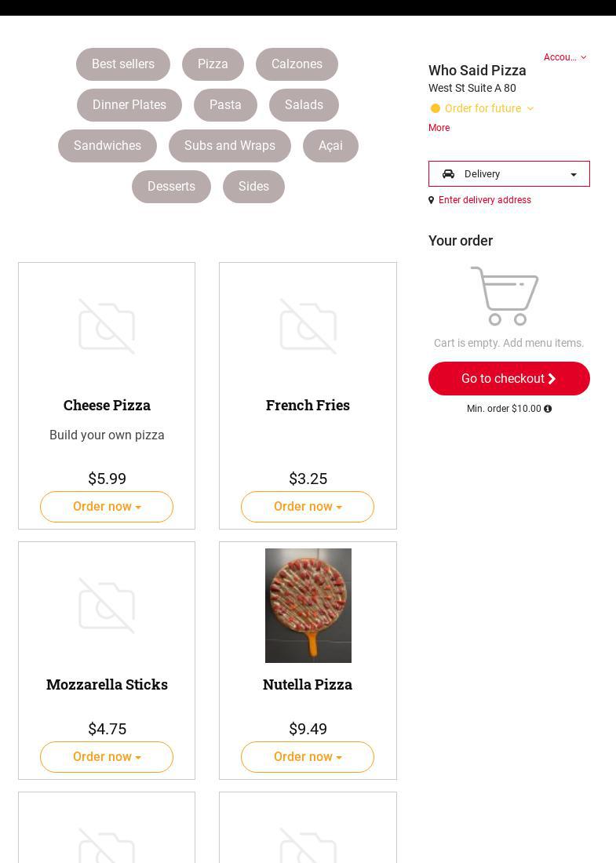Click the minimum order info icon
Image resolution: width=616 pixels, height=863 pixels.
tap(548, 409)
